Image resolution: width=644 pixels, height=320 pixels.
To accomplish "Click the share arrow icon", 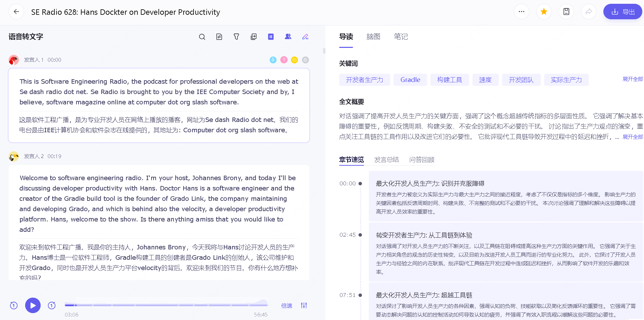I will point(589,12).
